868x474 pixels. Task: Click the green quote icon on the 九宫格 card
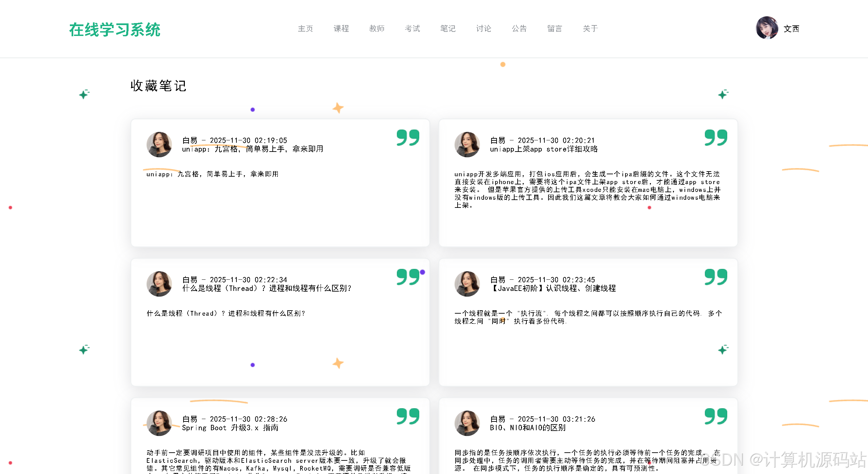point(408,137)
